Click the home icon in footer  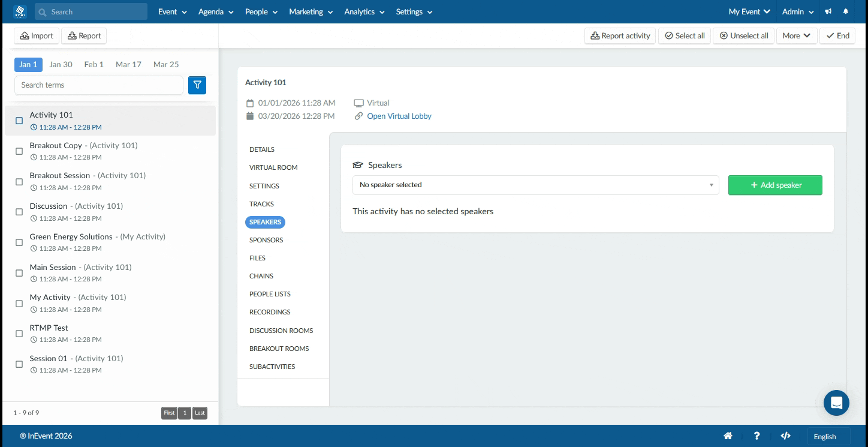[x=728, y=436]
